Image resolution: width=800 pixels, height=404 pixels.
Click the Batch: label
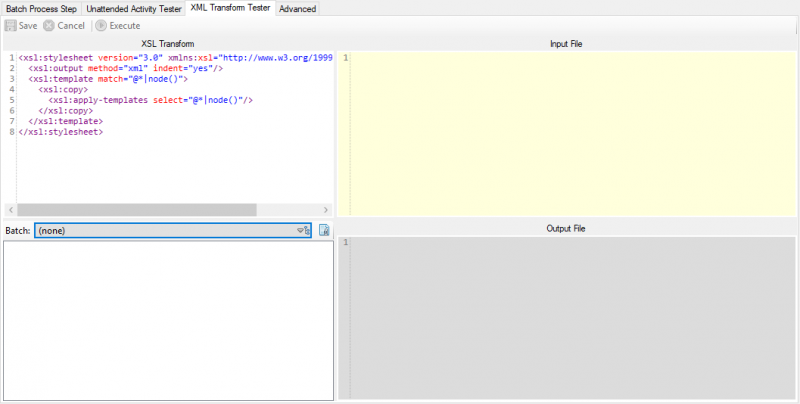(18, 231)
